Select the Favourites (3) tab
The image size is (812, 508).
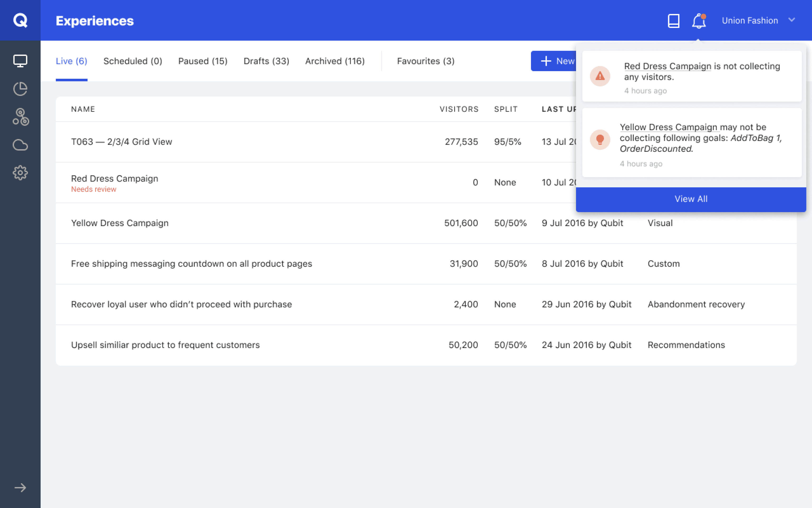click(x=426, y=61)
